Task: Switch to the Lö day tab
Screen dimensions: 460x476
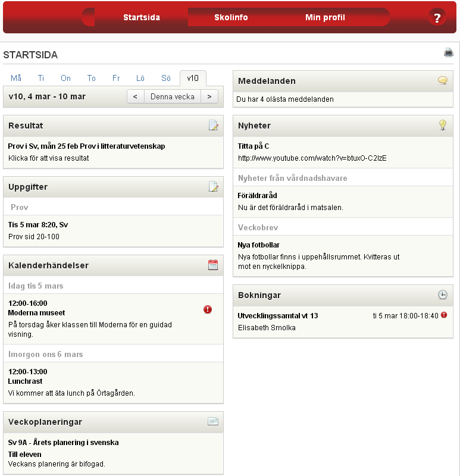Action: coord(140,79)
